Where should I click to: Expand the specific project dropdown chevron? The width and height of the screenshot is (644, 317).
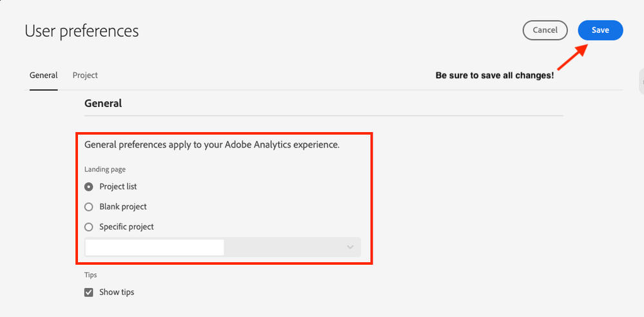(350, 247)
